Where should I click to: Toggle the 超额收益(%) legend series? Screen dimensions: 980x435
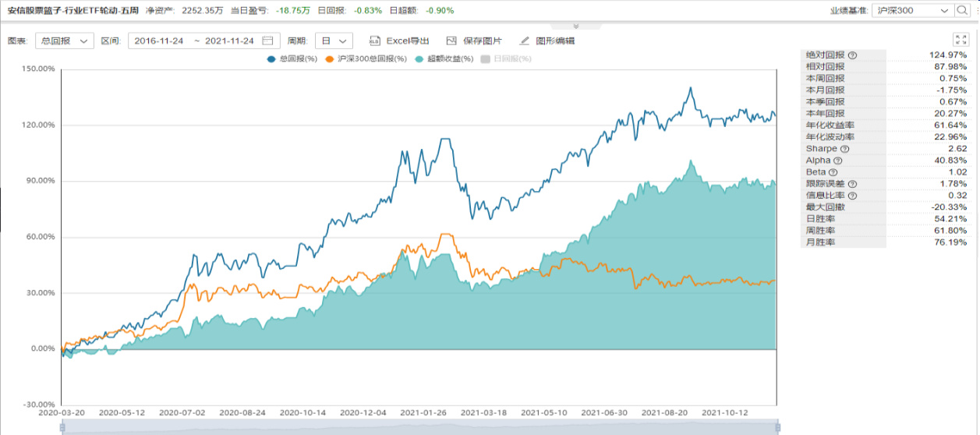[445, 58]
